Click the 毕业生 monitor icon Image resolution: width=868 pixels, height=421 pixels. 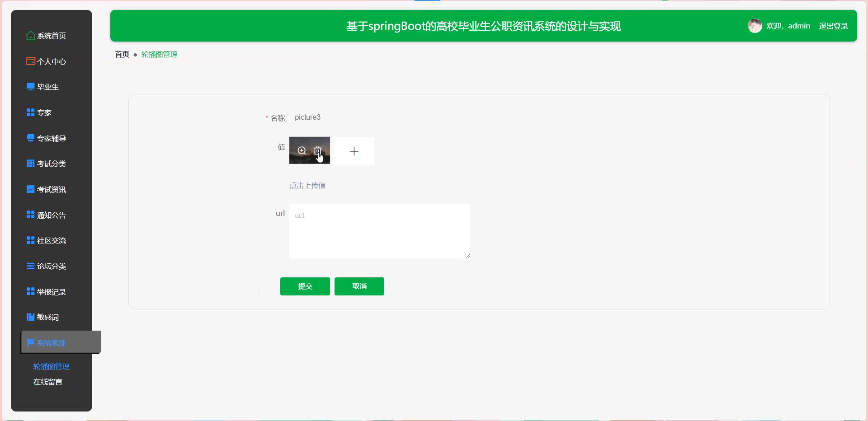pyautogui.click(x=30, y=87)
